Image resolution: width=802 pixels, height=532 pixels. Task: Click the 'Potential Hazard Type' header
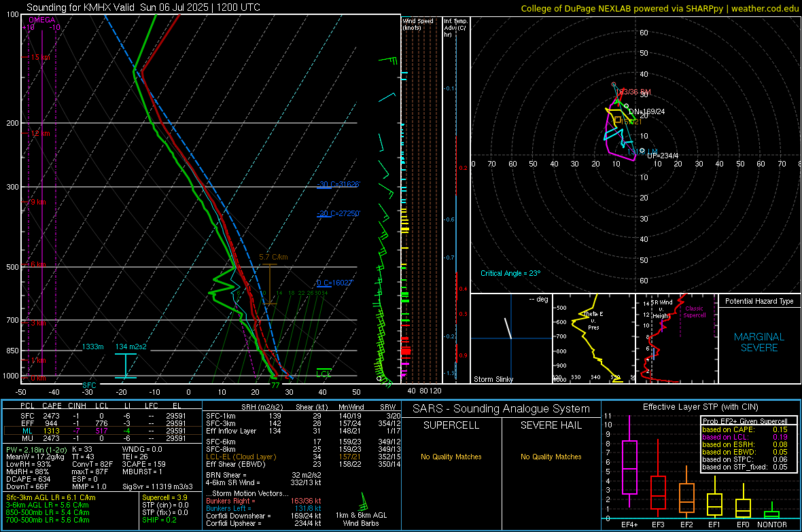tap(759, 301)
